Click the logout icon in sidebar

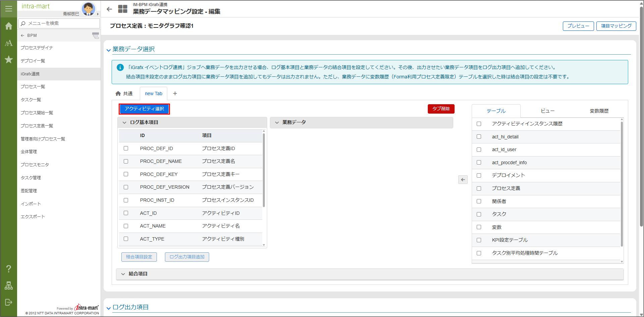point(9,302)
